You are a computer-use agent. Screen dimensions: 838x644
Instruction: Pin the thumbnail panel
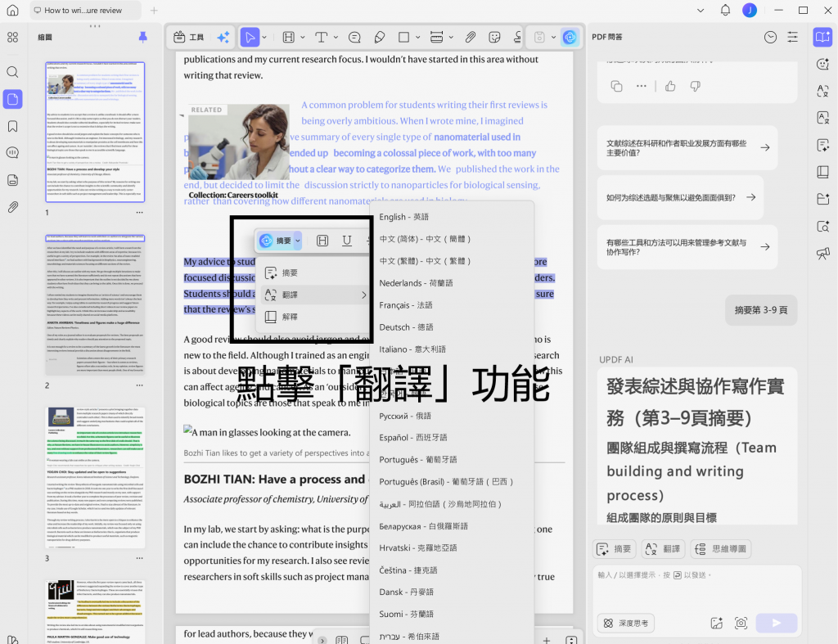(x=142, y=37)
